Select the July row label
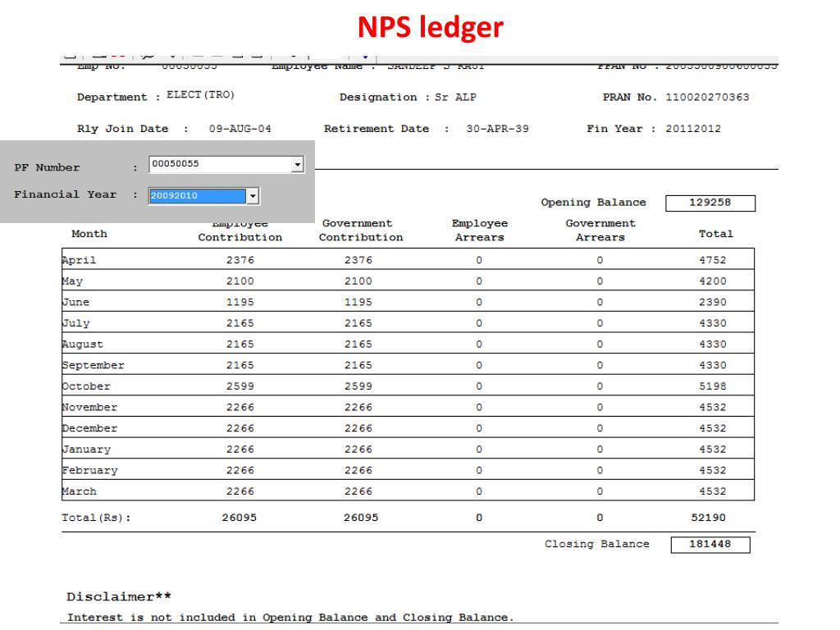The image size is (840, 630). click(75, 323)
